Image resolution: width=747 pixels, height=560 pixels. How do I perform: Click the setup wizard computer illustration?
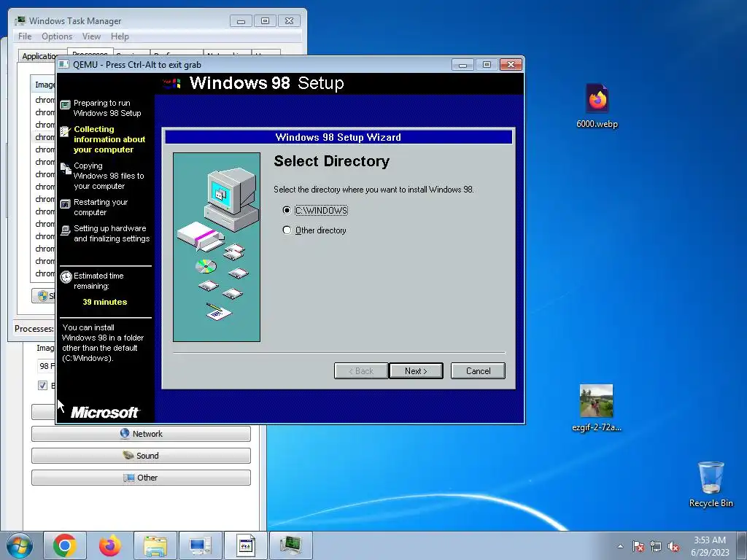217,247
